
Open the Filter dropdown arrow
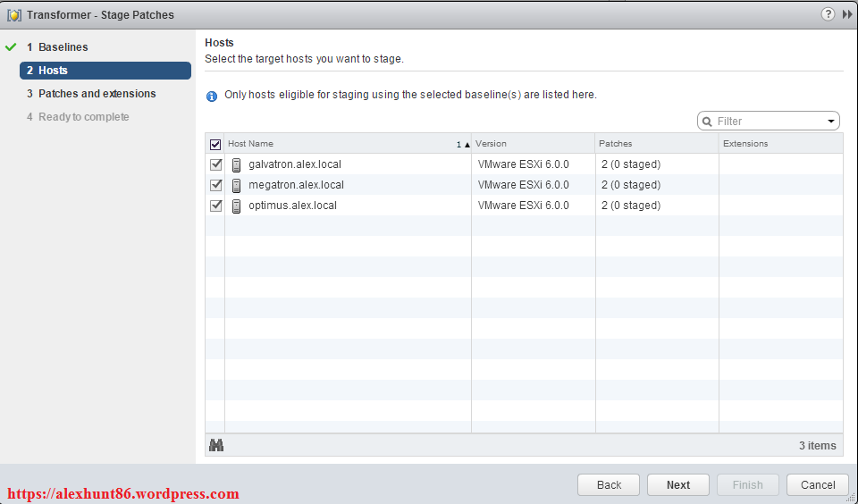click(x=830, y=121)
